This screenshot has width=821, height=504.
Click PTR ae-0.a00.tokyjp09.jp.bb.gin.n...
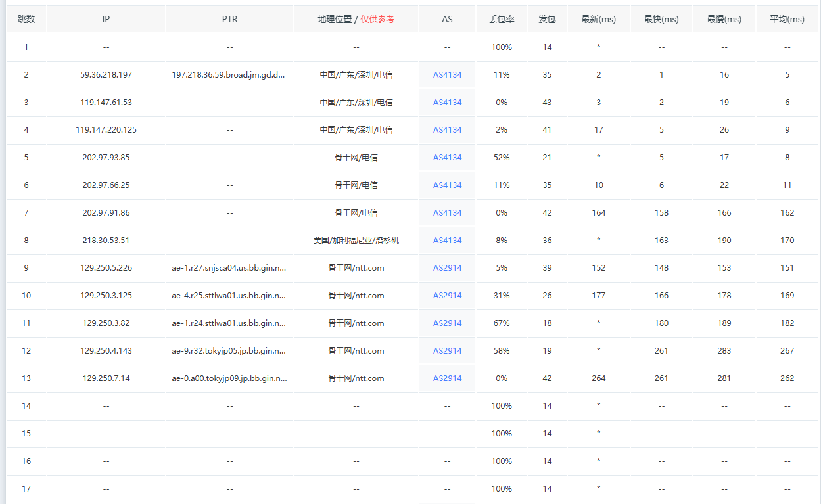229,378
